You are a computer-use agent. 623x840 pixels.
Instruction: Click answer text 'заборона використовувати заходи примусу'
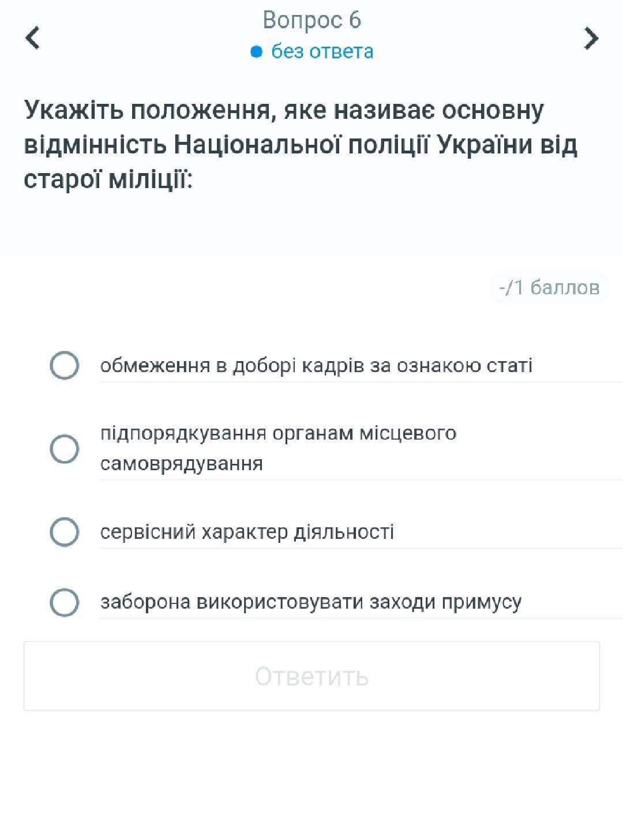pyautogui.click(x=311, y=602)
